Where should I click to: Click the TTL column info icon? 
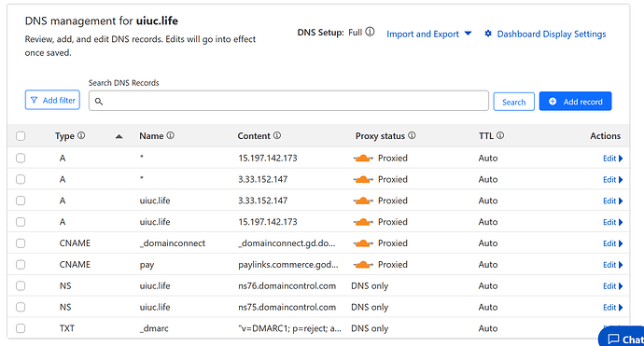500,135
